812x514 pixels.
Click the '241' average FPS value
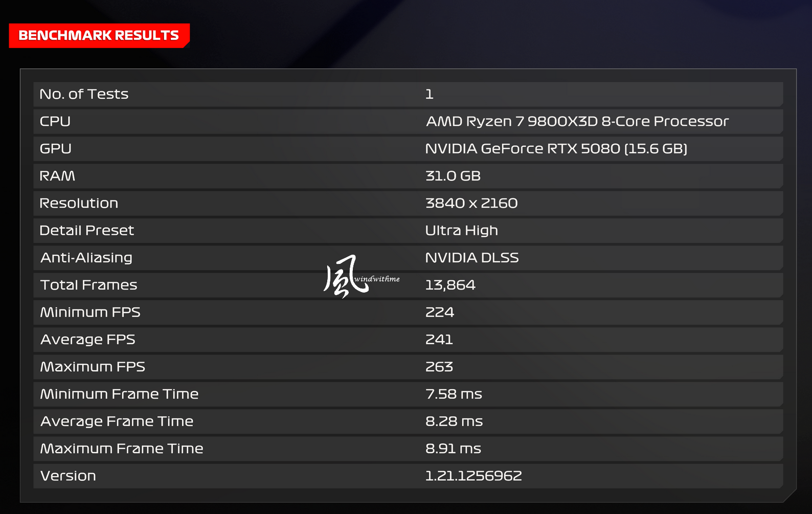[x=439, y=340]
